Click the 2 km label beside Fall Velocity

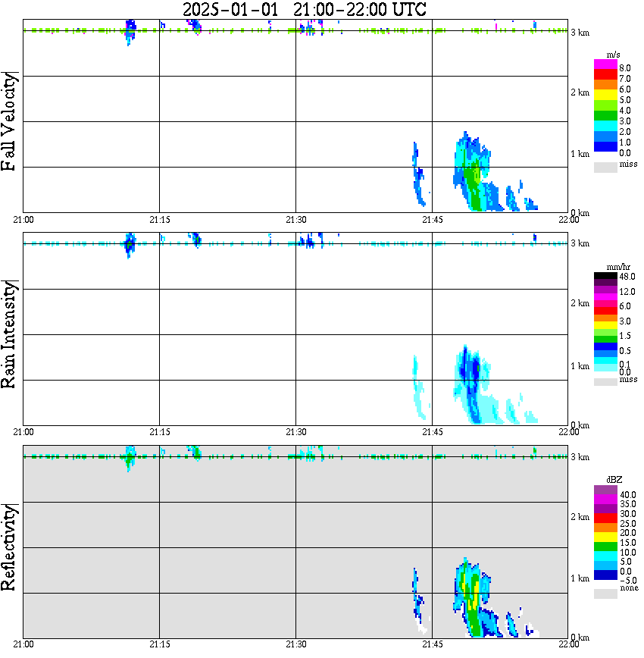point(580,92)
